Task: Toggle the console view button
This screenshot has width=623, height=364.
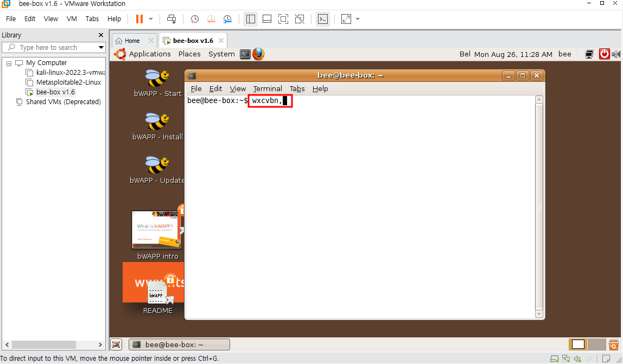Action: (322, 19)
